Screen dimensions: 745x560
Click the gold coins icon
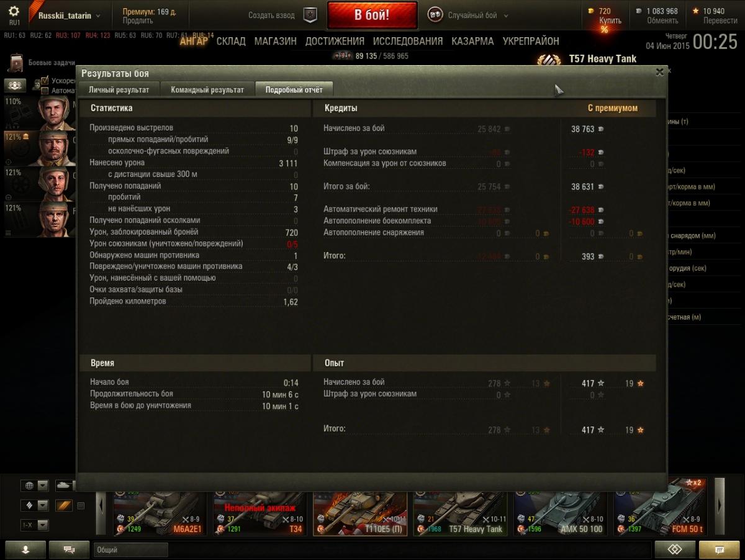pyautogui.click(x=590, y=11)
